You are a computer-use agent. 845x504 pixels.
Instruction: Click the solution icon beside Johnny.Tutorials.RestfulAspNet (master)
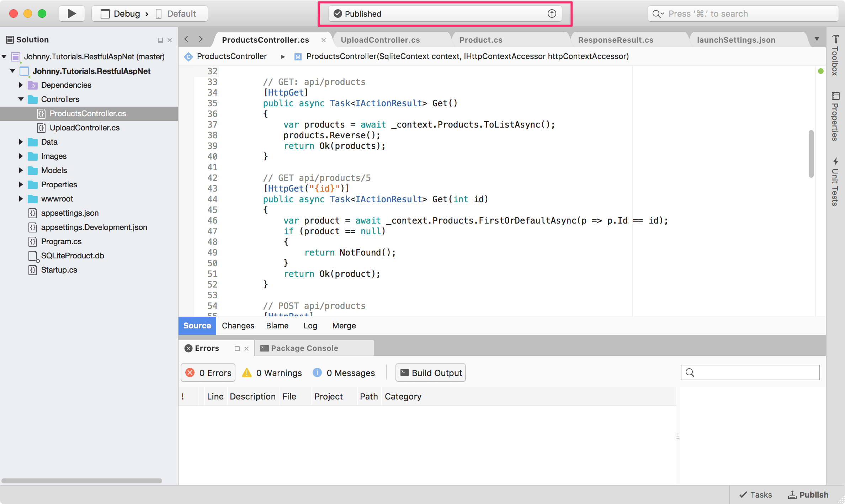[16, 57]
